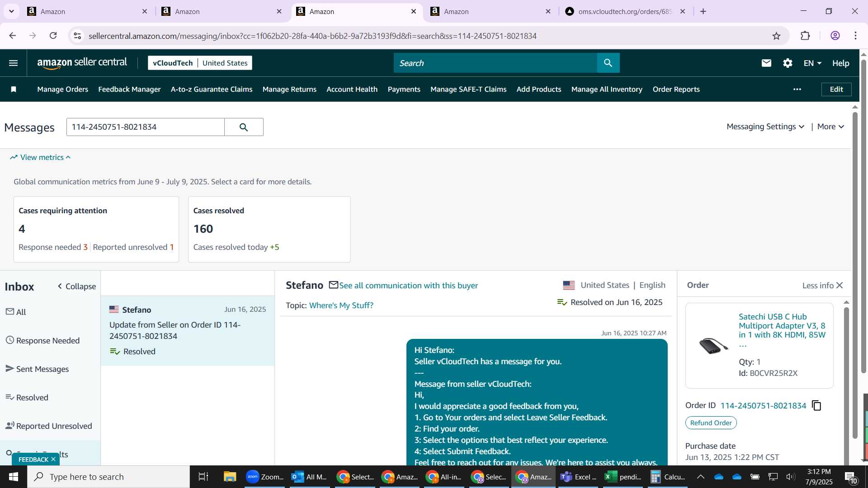868x488 pixels.
Task: Click the Refund Order button
Action: 711,423
